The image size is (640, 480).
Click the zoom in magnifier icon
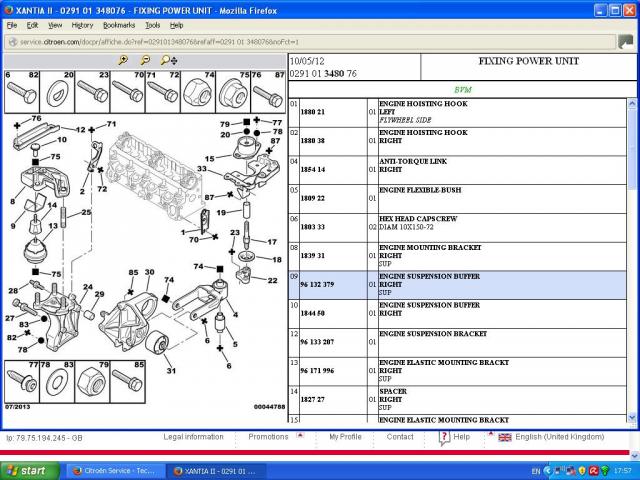[123, 61]
